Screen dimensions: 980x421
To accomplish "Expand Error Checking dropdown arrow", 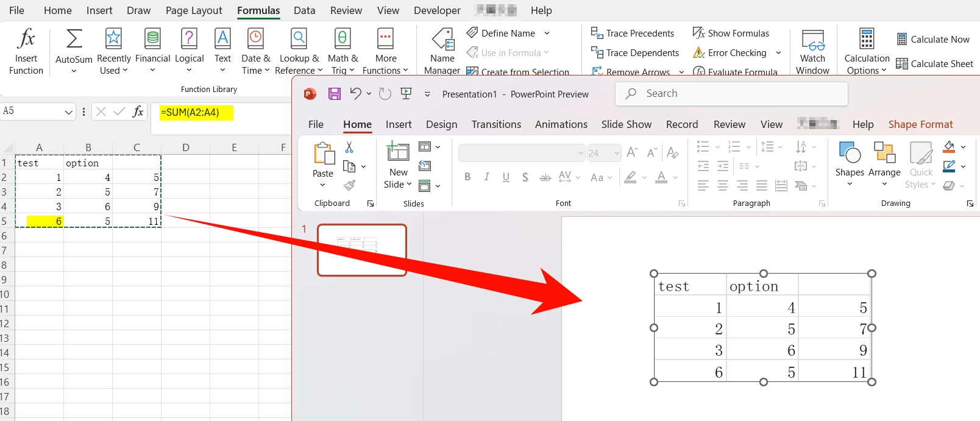I will tap(778, 53).
